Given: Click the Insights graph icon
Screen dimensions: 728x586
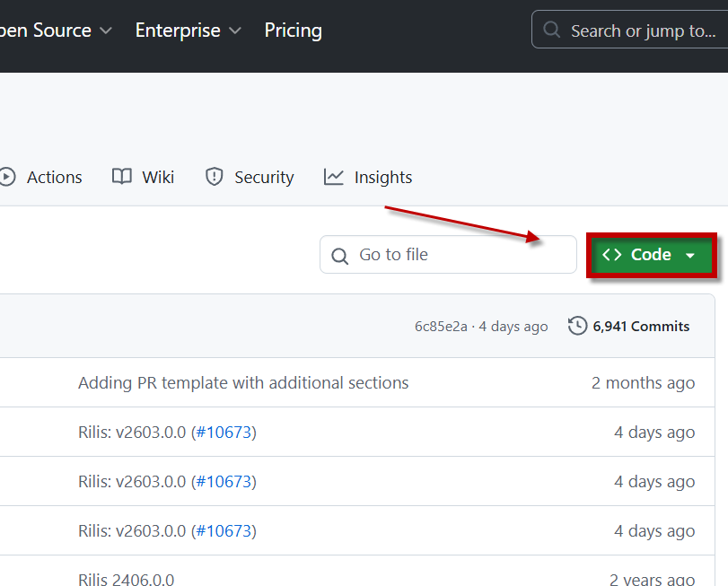Looking at the screenshot, I should pos(334,177).
